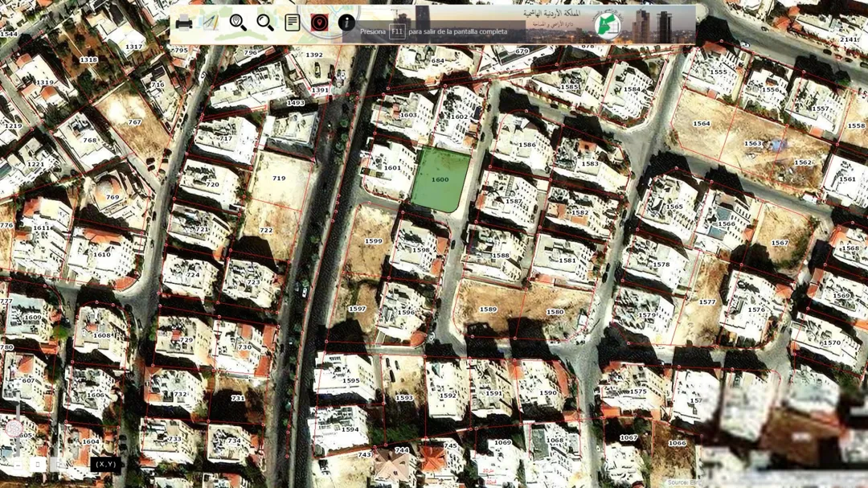This screenshot has height=488, width=868.
Task: Click the printer icon in toolbar
Action: pos(184,23)
